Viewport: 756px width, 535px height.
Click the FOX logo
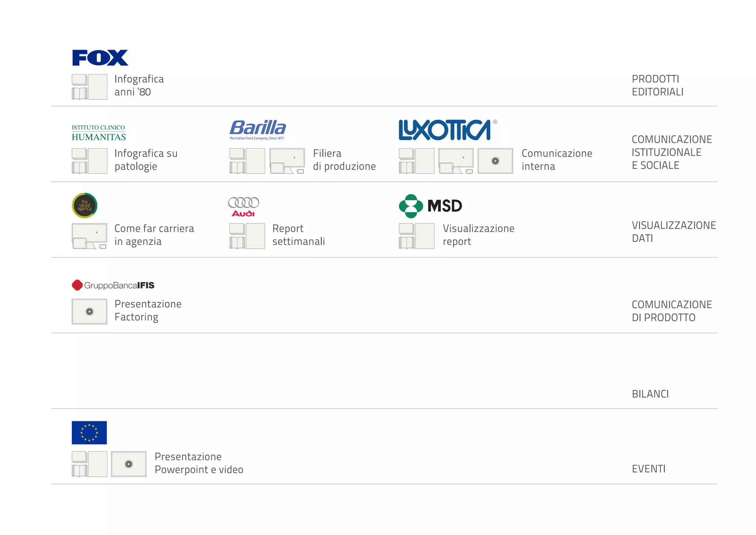(100, 58)
